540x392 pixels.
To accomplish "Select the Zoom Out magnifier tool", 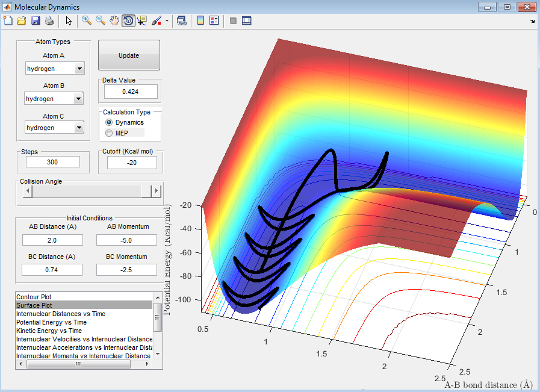I will [x=101, y=20].
